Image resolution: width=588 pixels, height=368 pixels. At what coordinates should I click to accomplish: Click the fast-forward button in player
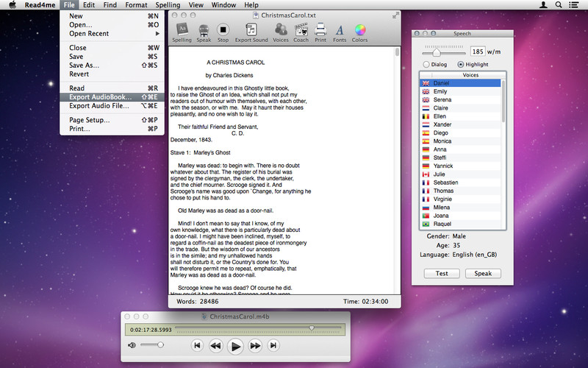[255, 345]
